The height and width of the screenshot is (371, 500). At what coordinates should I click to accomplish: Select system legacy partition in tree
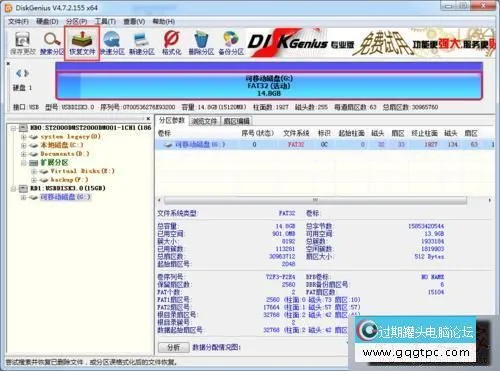(70, 137)
